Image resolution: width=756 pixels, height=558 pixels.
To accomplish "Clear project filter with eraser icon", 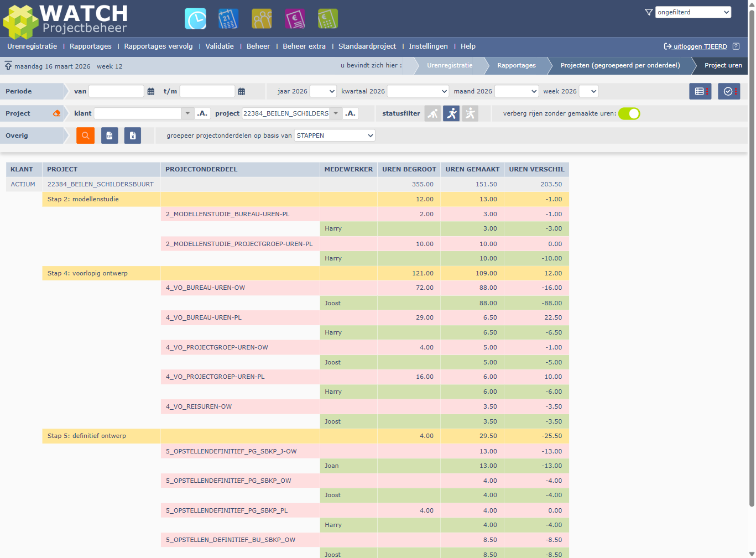I will pos(56,113).
